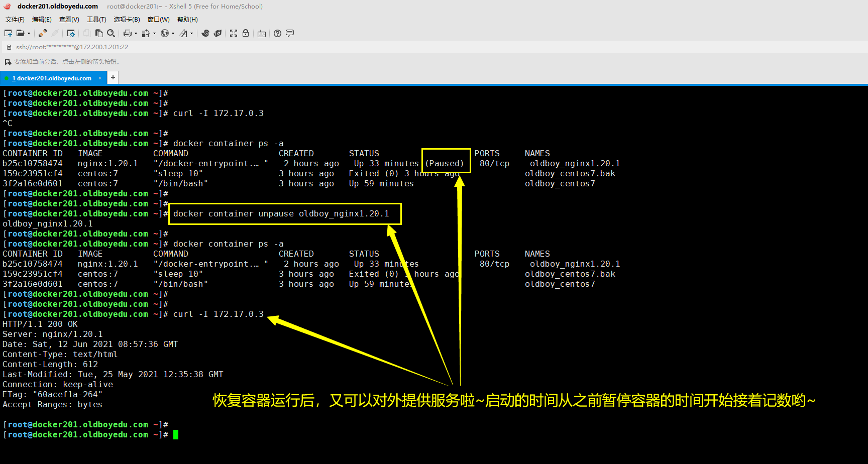Expand the globe encoding dropdown arrow
868x464 pixels.
pyautogui.click(x=173, y=34)
